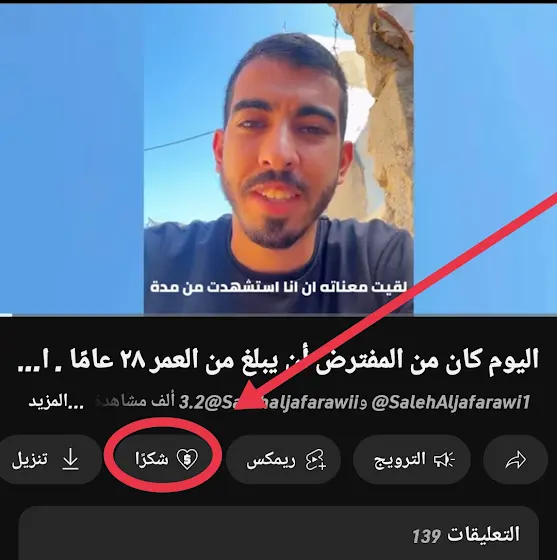557x560 pixels.
Task: Click the remix clip-plus icon
Action: (x=316, y=460)
